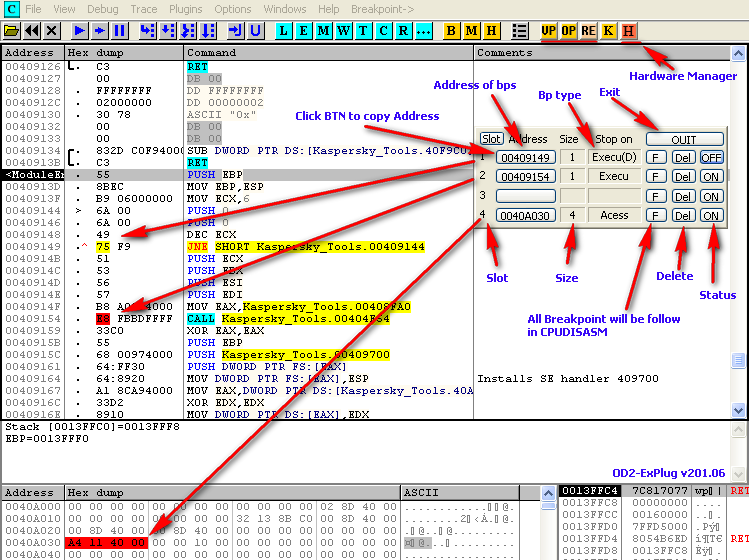Image resolution: width=749 pixels, height=560 pixels.
Task: Click the OP plugin toolbar button
Action: click(568, 31)
